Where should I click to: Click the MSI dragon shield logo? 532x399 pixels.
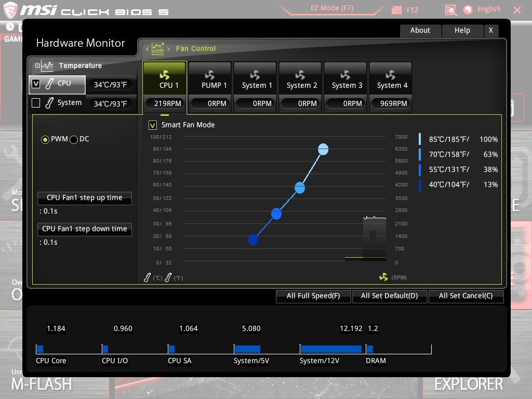[10, 10]
